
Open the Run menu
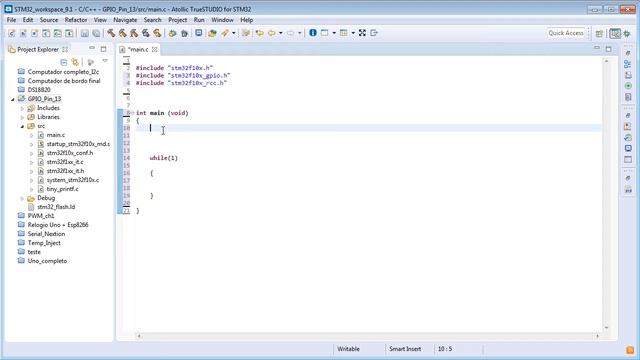pyautogui.click(x=199, y=20)
